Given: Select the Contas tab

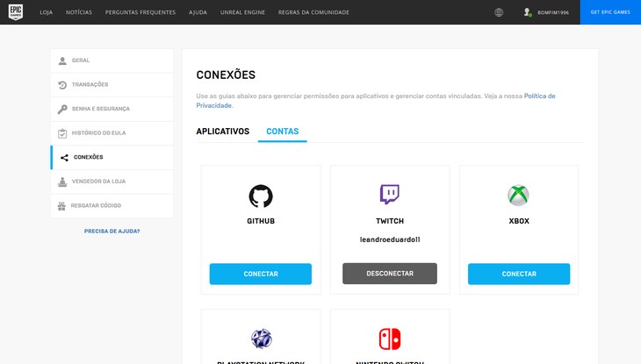Looking at the screenshot, I should pos(283,132).
